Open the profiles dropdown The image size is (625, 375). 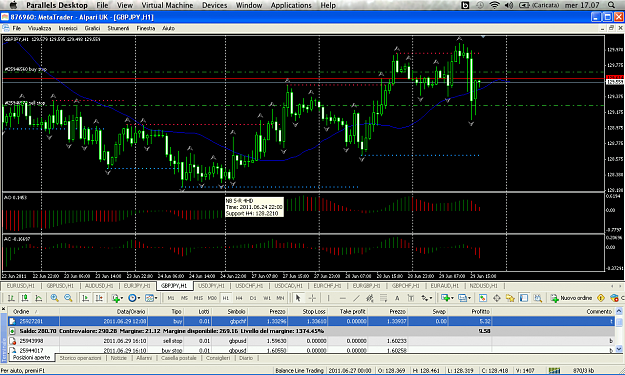(464, 298)
